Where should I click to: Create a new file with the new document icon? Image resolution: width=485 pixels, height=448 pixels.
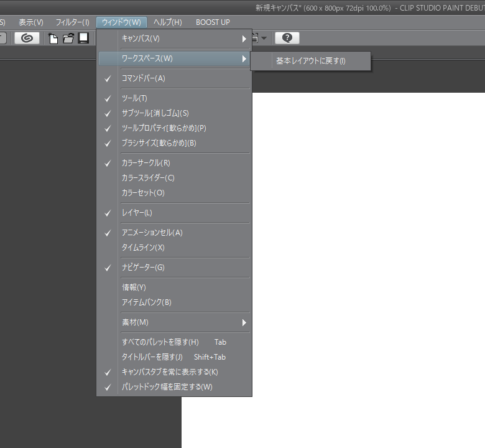53,38
